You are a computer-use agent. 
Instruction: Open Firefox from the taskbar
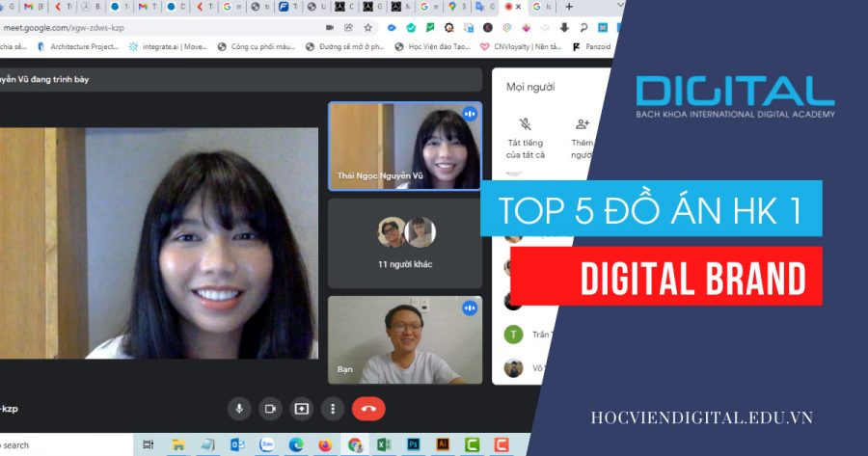coord(326,445)
